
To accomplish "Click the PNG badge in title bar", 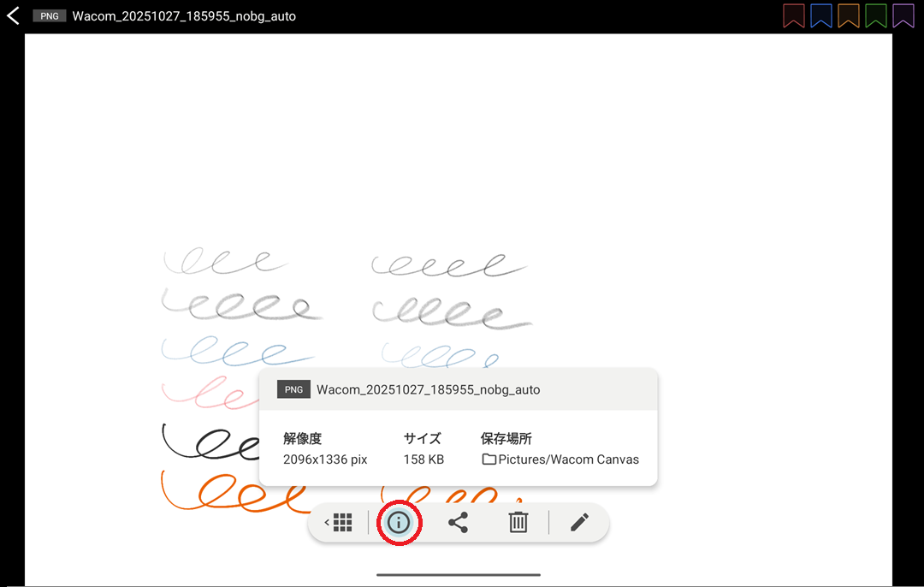I will (x=50, y=16).
